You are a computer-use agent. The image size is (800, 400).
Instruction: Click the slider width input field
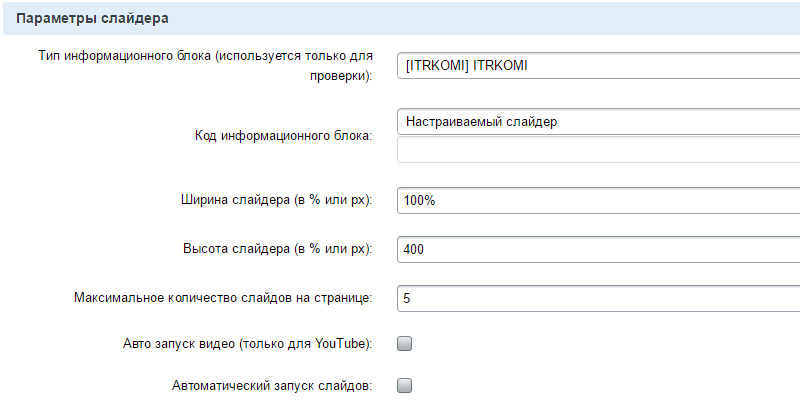pos(598,200)
